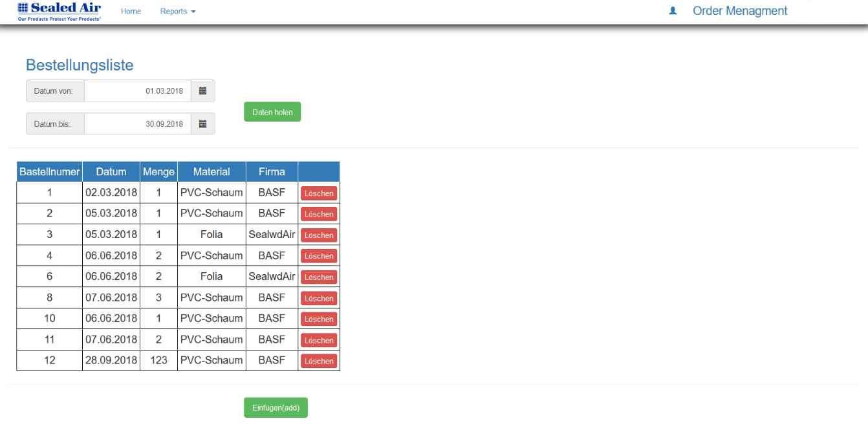Delete order 1 with Löschen button
This screenshot has width=868, height=441.
pos(319,193)
